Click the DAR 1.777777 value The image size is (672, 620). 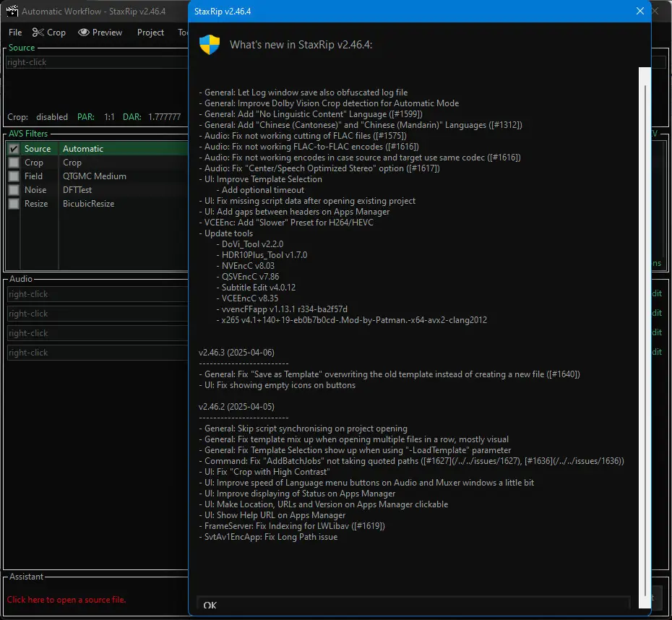(x=165, y=117)
